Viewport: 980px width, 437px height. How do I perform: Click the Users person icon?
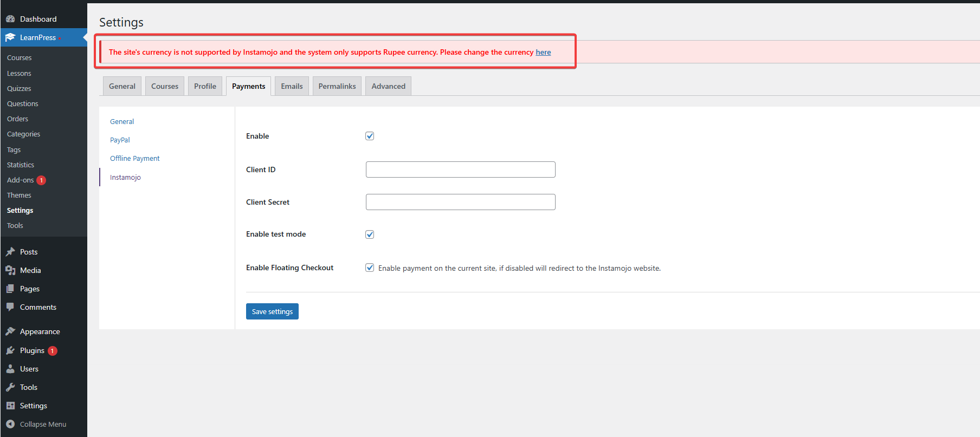pos(10,369)
